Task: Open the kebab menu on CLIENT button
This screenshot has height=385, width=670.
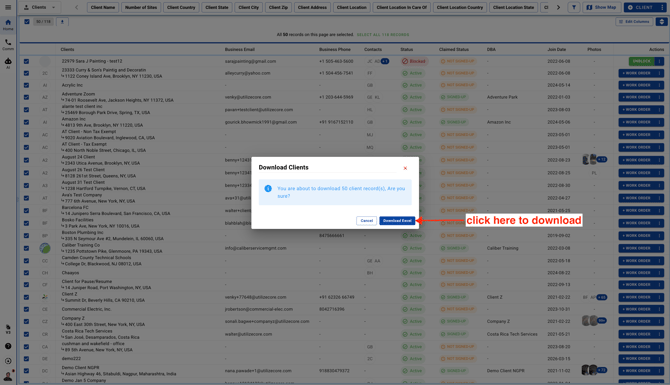Action: pyautogui.click(x=662, y=7)
